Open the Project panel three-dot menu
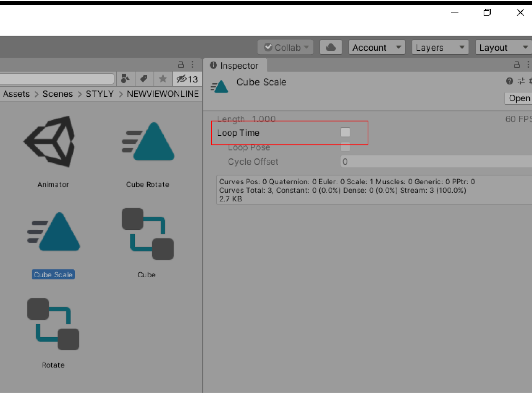The width and height of the screenshot is (532, 393). coord(192,64)
